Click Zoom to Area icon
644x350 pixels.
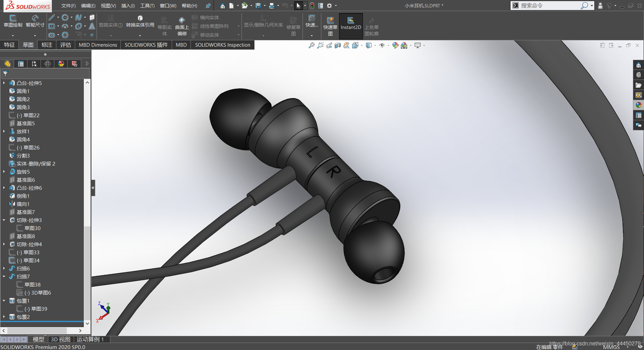pos(320,45)
